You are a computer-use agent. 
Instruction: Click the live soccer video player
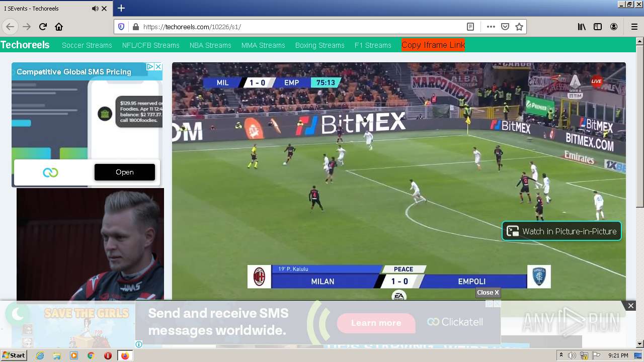(399, 181)
